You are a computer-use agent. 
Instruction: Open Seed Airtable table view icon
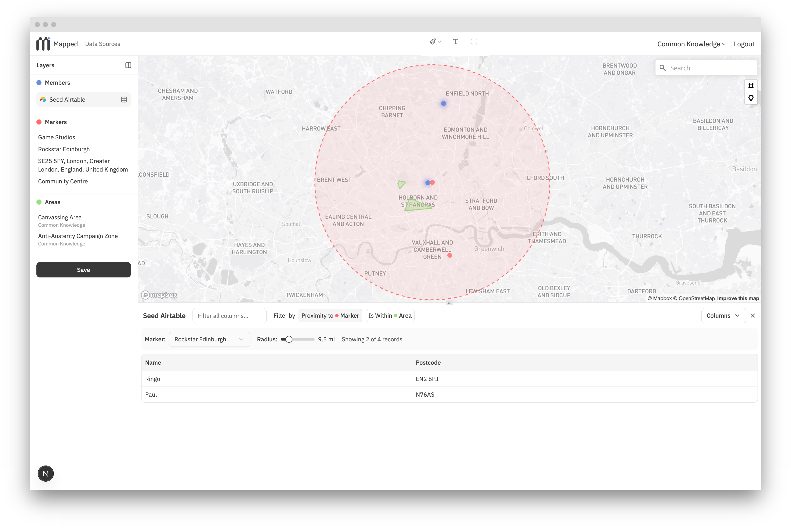point(124,99)
